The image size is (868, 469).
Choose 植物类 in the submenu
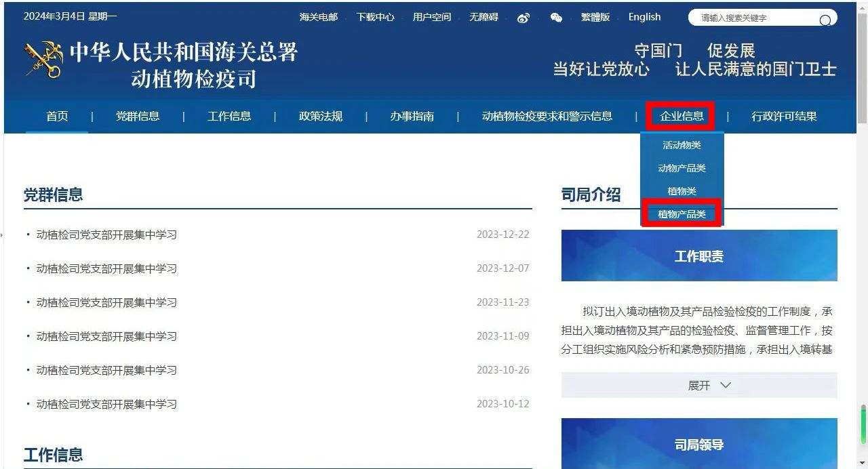(682, 191)
